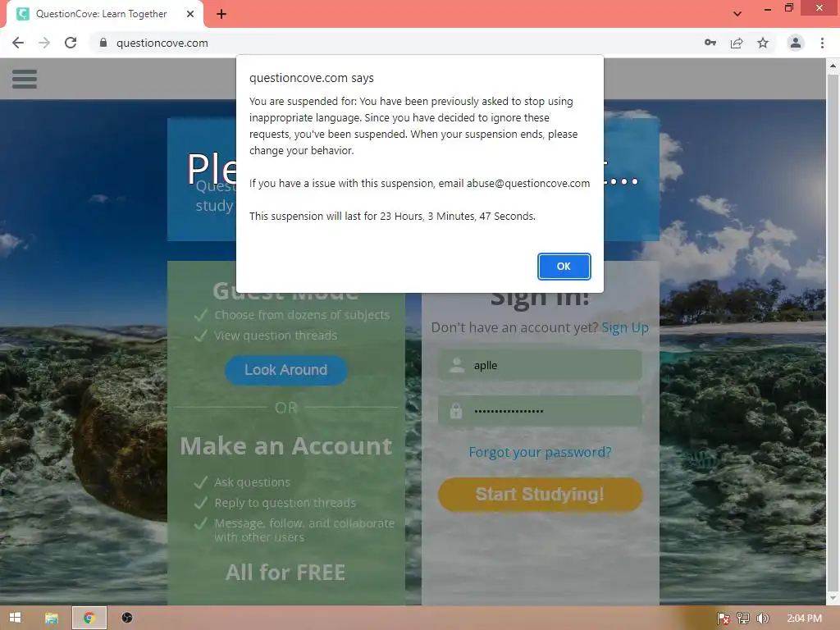840x630 pixels.
Task: Click 'Choose from dozens of subjects' text
Action: 302,315
